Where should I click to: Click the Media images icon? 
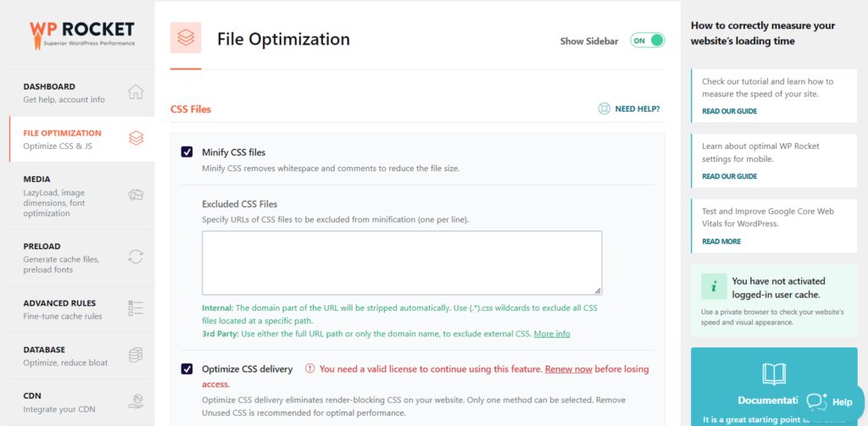tap(136, 195)
